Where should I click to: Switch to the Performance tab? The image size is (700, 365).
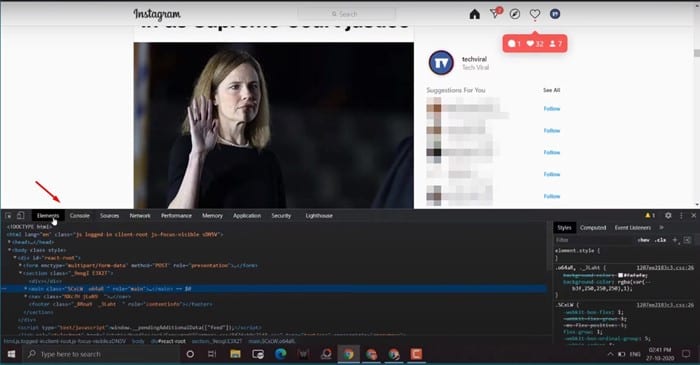[176, 216]
